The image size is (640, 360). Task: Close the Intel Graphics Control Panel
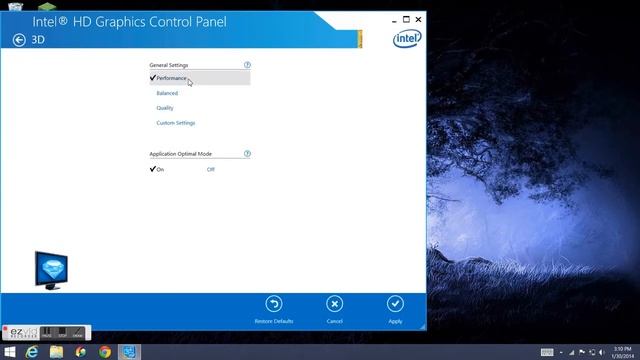point(418,19)
